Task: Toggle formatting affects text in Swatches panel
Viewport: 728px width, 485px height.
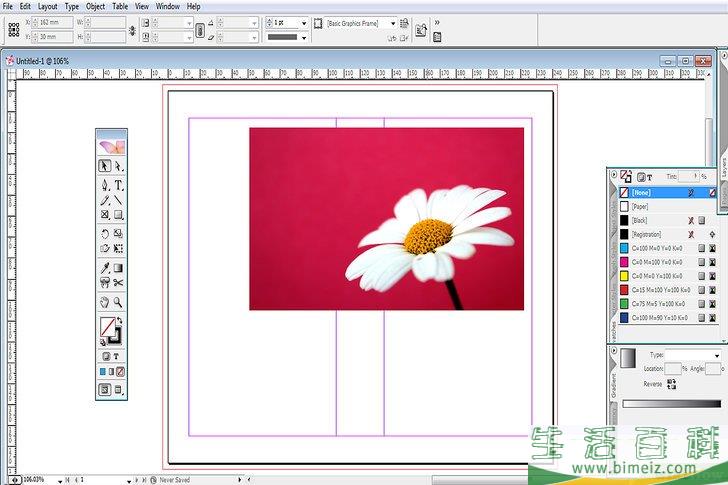Action: 650,177
